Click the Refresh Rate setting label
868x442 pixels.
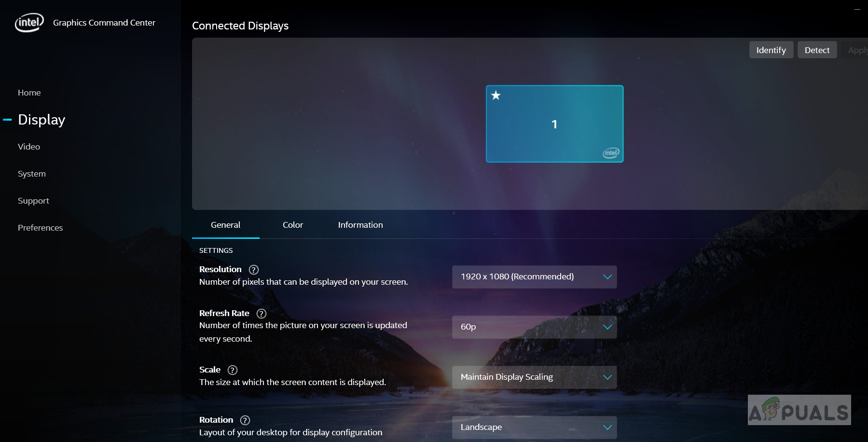224,313
